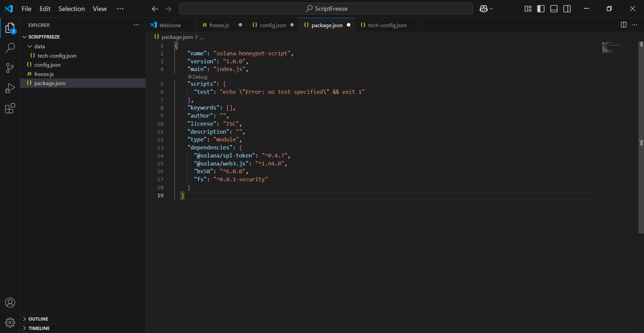Select the package.json editor tab
The image size is (644, 333).
point(327,25)
